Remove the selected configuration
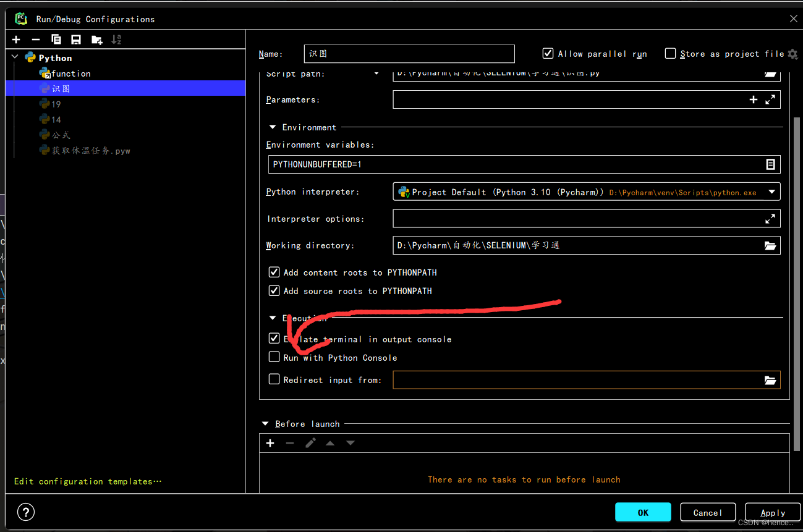Viewport: 803px width, 532px height. [35, 40]
